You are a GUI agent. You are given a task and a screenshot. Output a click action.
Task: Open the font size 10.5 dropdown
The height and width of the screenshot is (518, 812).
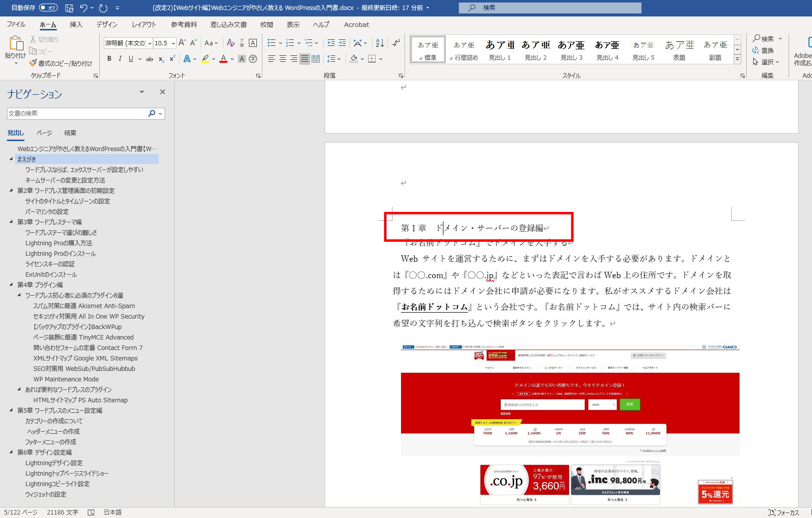[173, 43]
